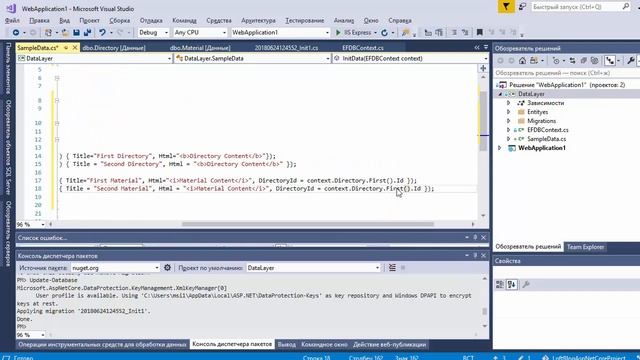Click Home icon in Solution Explorer toolbar

(x=522, y=61)
